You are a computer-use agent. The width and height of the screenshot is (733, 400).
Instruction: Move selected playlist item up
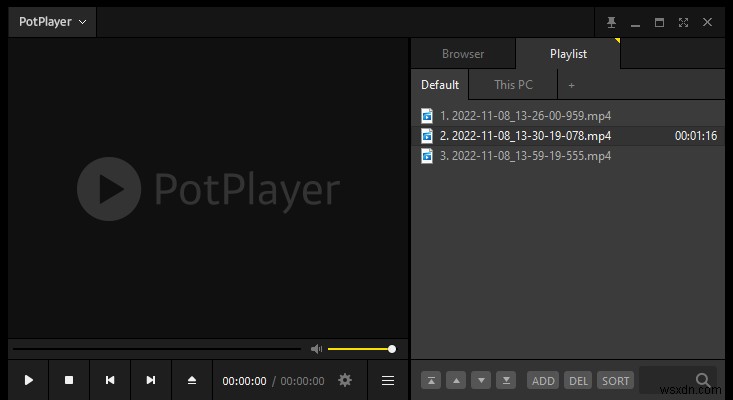[x=456, y=380]
